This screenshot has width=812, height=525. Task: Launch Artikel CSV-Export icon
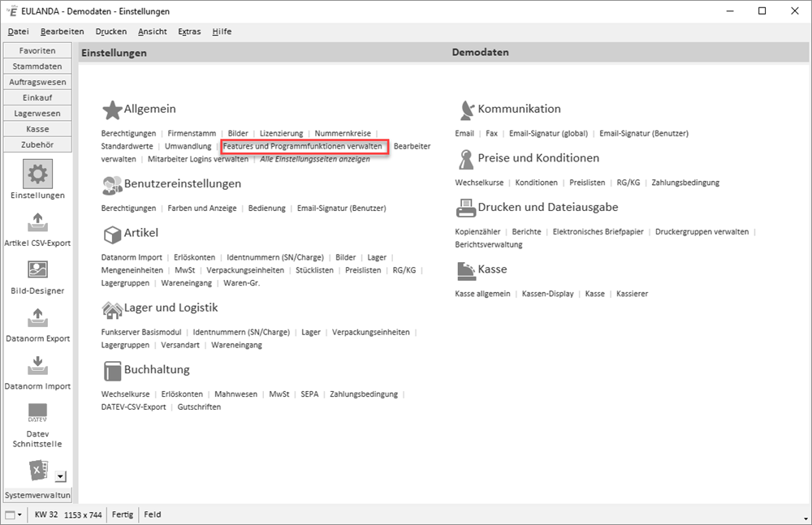(x=37, y=222)
